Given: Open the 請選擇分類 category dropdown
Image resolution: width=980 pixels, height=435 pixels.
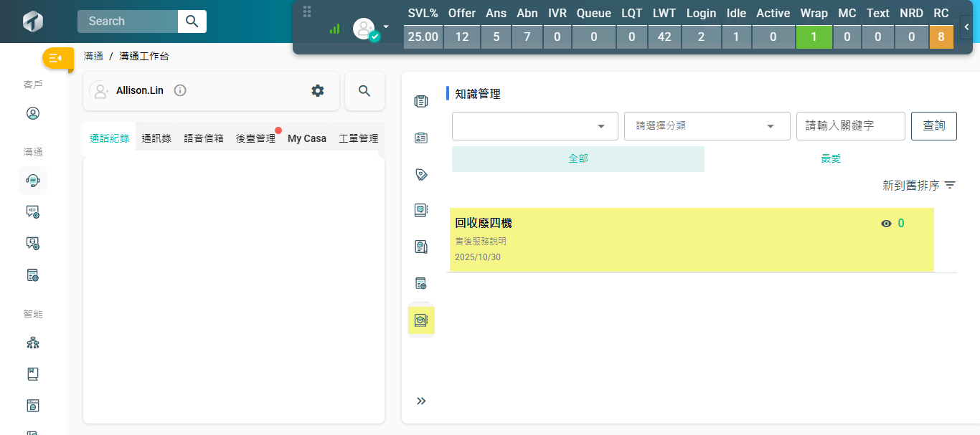Looking at the screenshot, I should point(707,126).
